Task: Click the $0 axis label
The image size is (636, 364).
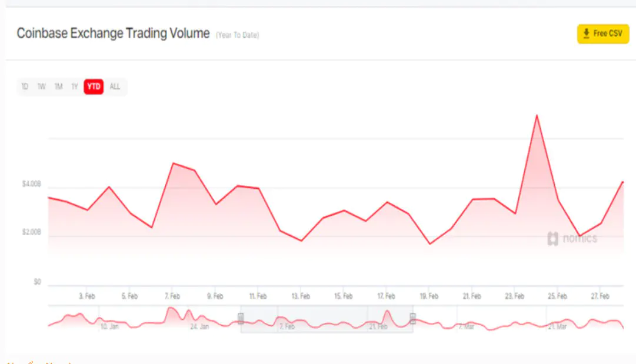Action: pyautogui.click(x=37, y=282)
